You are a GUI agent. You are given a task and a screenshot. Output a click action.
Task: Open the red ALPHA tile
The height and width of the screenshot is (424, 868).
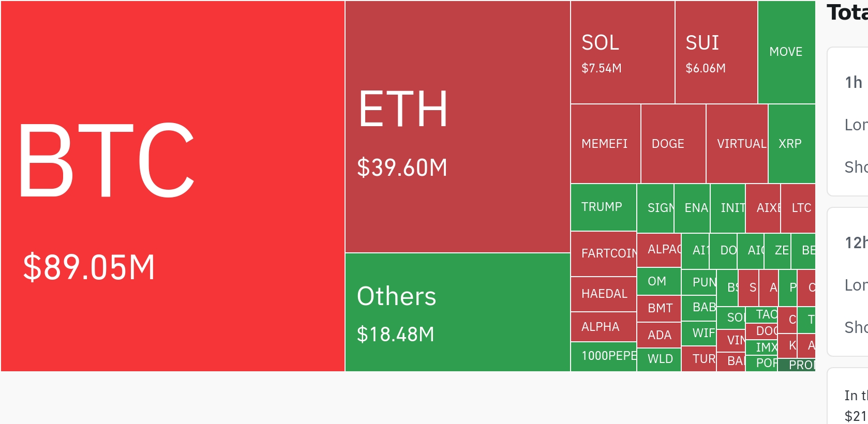(x=603, y=327)
